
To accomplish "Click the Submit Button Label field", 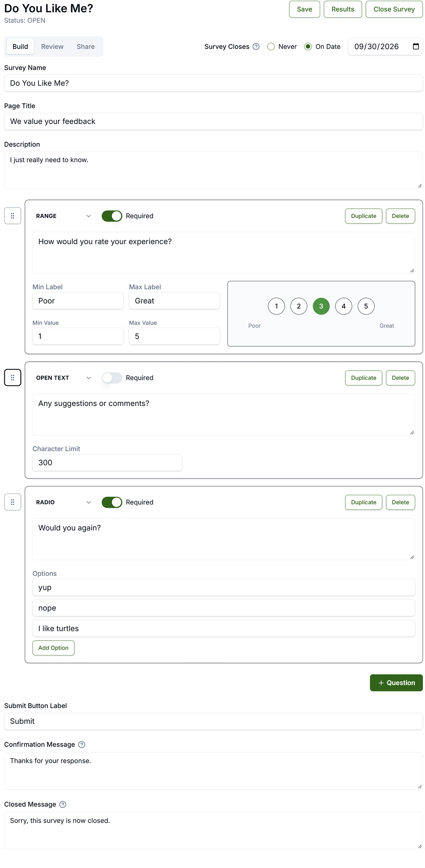I will (x=214, y=721).
